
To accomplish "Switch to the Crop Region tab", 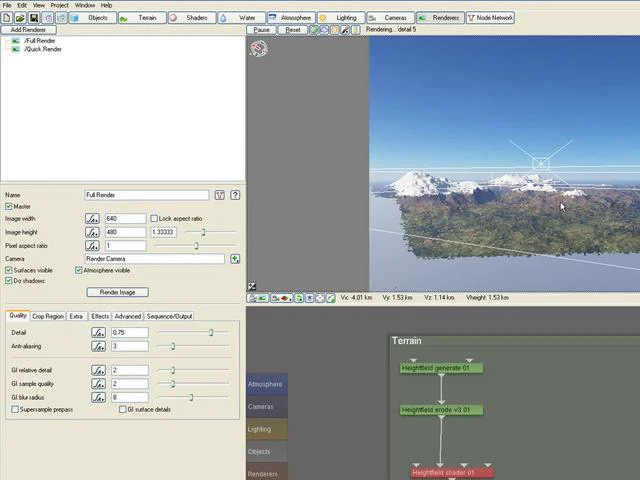I will [48, 316].
